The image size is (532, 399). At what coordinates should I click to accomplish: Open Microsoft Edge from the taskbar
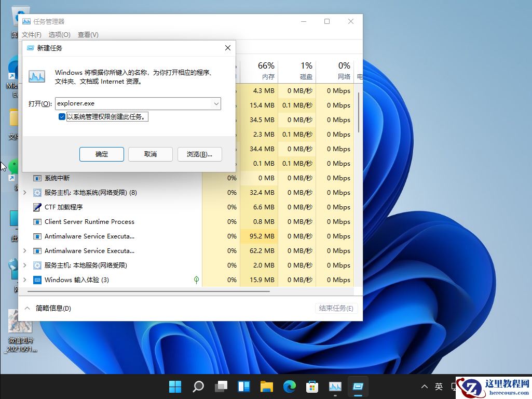click(290, 387)
